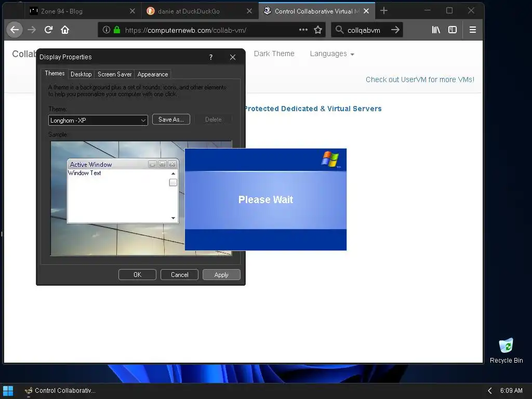Click Cancel in Display Properties
This screenshot has height=399, width=532.
coord(179,275)
